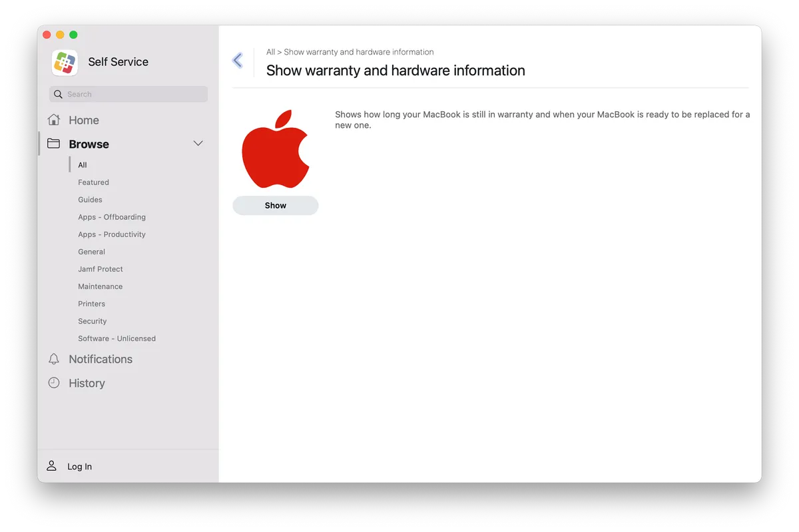The height and width of the screenshot is (532, 799).
Task: Click the 'Shows how long your MacBook' description
Action: (543, 120)
